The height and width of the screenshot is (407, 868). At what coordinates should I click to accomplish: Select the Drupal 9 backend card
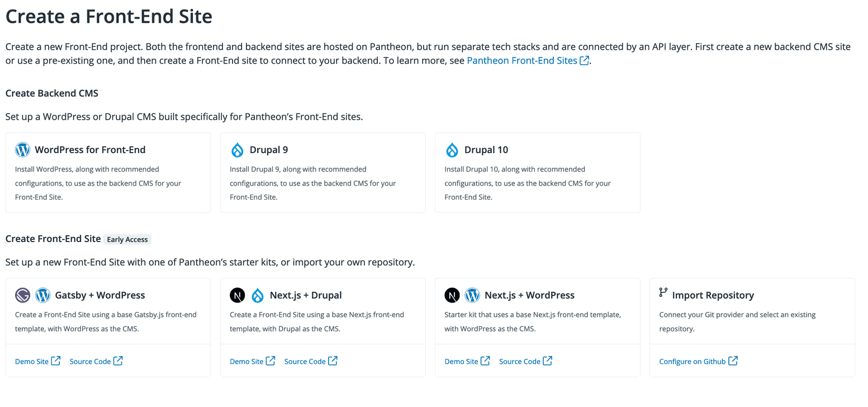322,172
